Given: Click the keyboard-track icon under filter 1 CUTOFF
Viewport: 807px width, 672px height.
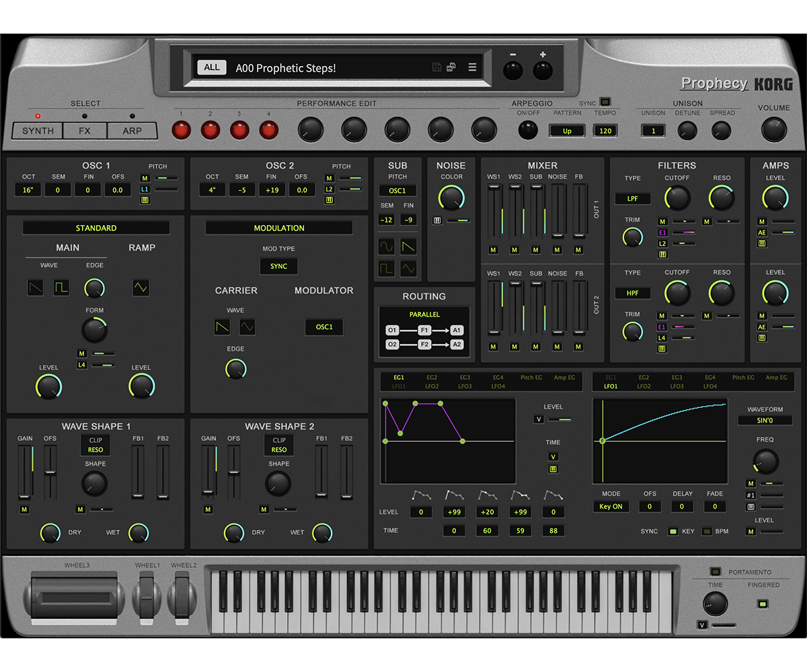Looking at the screenshot, I should 662,254.
